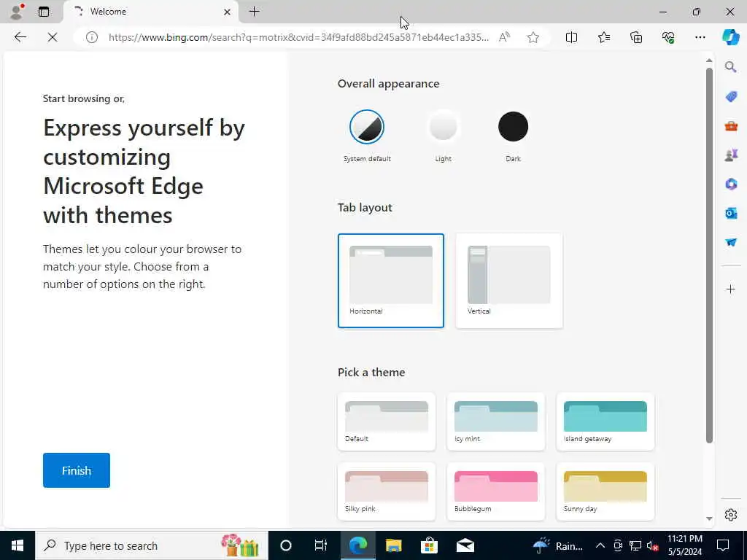
Task: Choose Vertical tab layout
Action: click(508, 281)
